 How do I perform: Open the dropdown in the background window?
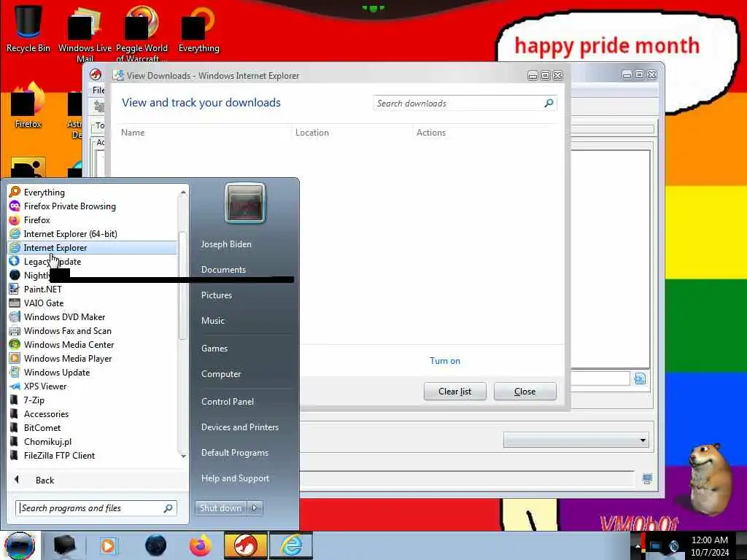(576, 440)
